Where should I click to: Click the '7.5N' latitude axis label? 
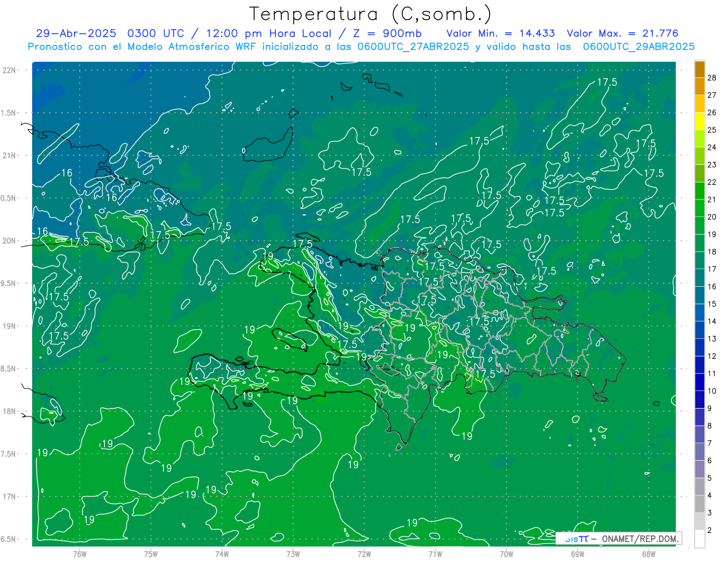pyautogui.click(x=9, y=454)
